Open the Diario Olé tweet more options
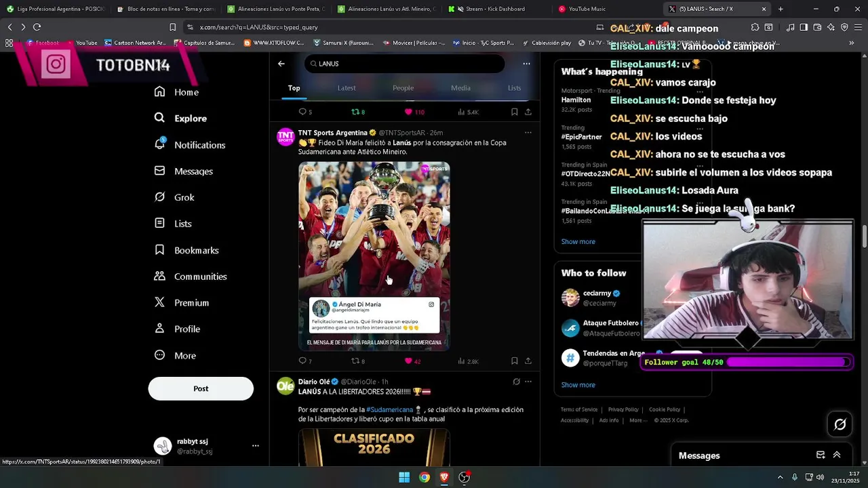Screen dimensions: 868x488 pyautogui.click(x=528, y=382)
